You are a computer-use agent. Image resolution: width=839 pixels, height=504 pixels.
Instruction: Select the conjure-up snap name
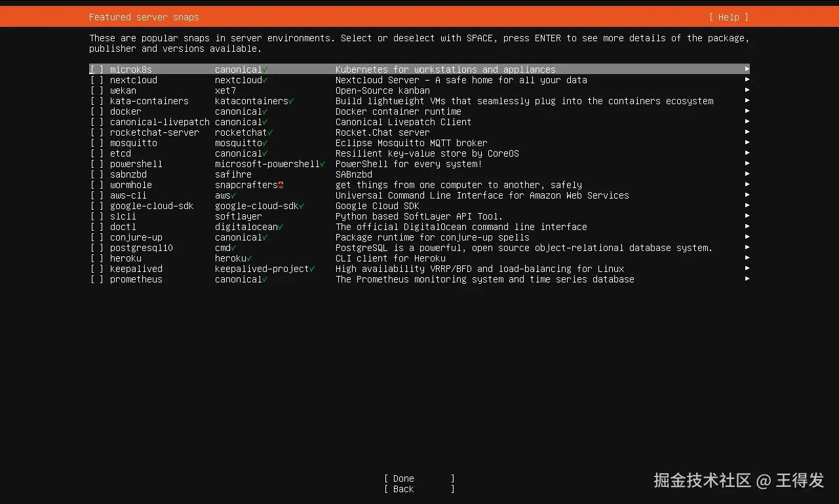136,237
